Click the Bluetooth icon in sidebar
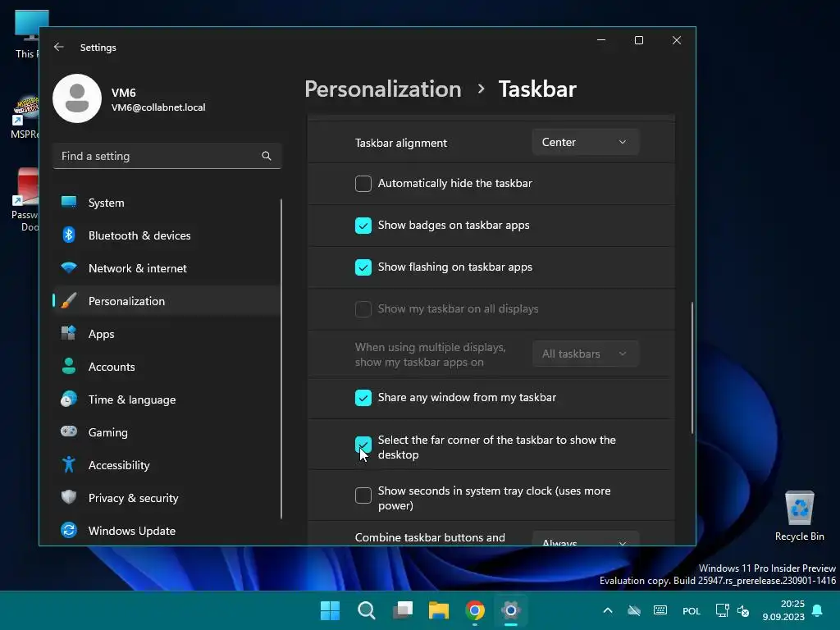 69,235
